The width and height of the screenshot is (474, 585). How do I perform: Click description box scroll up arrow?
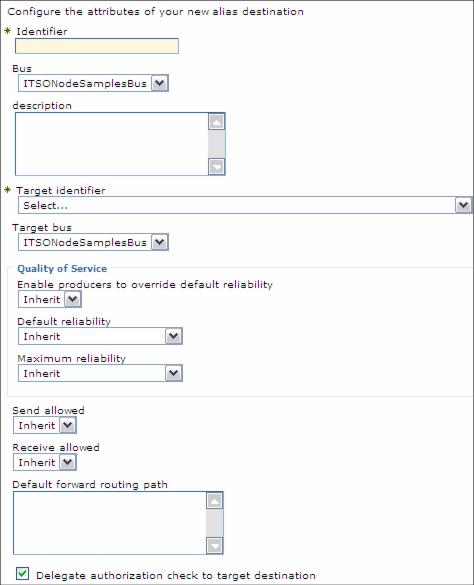coord(216,122)
